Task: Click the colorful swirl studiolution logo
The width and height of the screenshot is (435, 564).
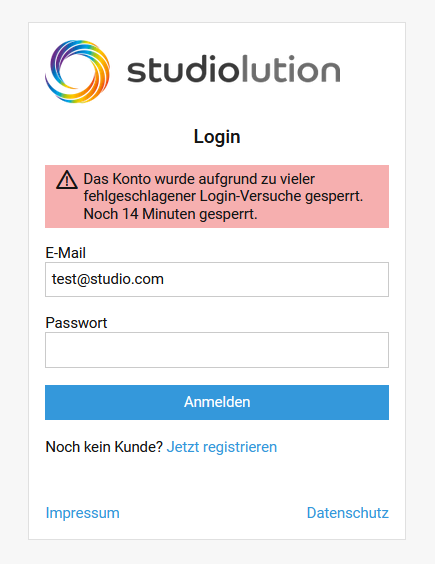Action: pos(77,71)
